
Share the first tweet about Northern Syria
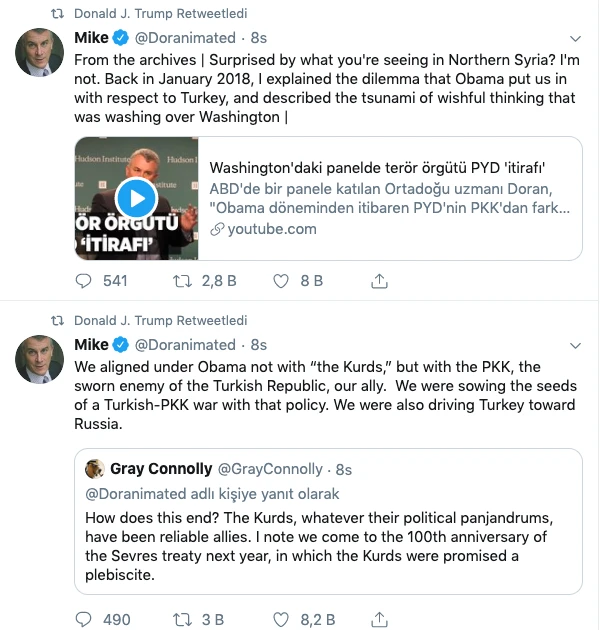(380, 281)
